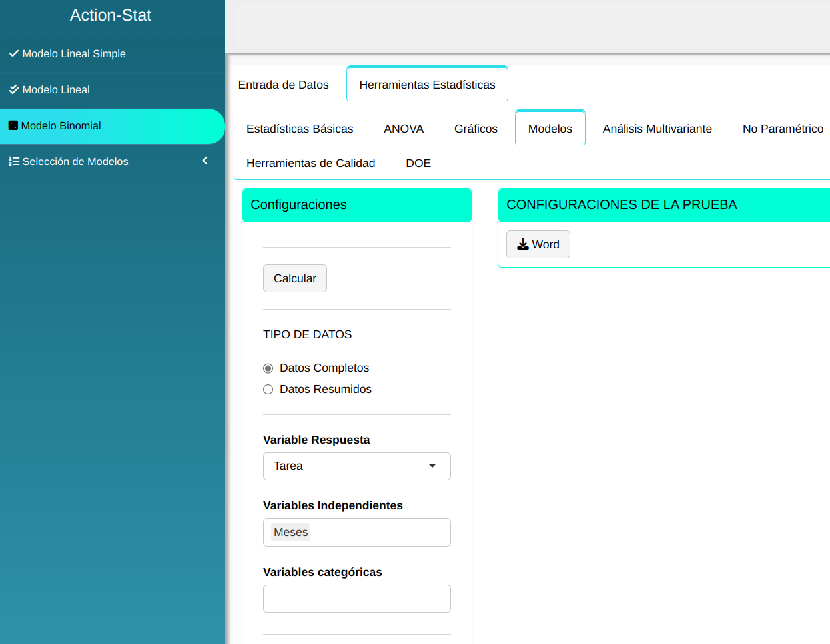Open the DOE tab
The height and width of the screenshot is (644, 830).
418,163
